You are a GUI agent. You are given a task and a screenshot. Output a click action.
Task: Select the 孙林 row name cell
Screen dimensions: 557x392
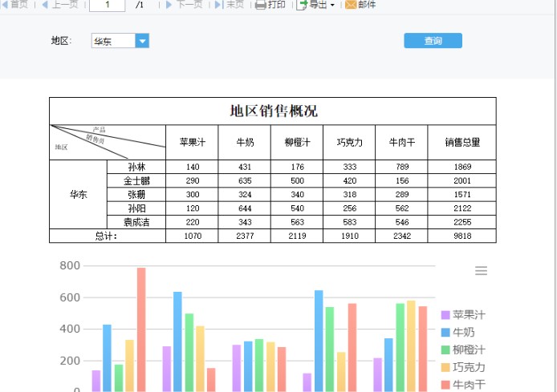tap(136, 167)
